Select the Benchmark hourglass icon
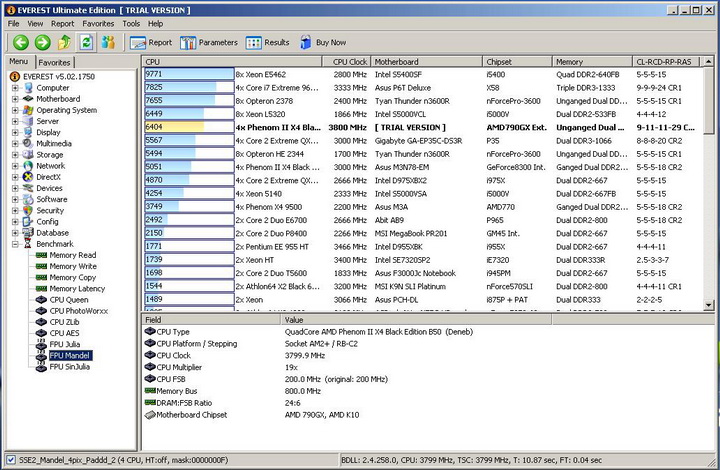This screenshot has width=720, height=470. point(28,244)
